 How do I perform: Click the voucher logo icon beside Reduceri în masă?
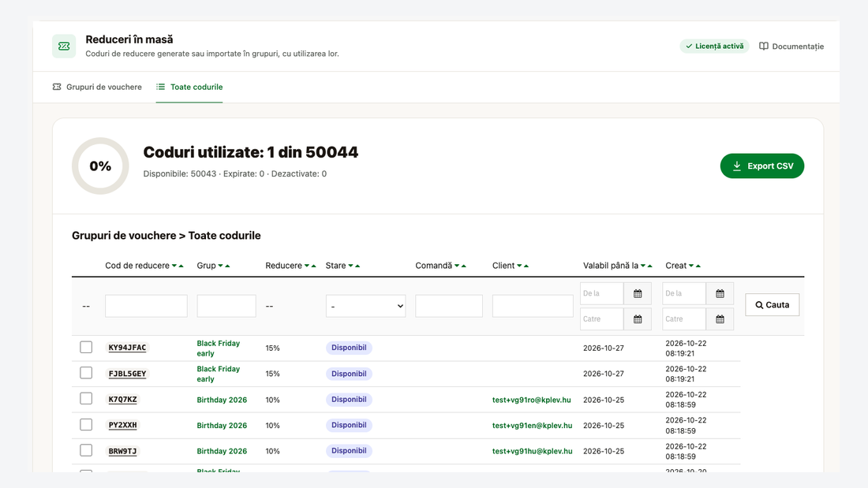[64, 47]
